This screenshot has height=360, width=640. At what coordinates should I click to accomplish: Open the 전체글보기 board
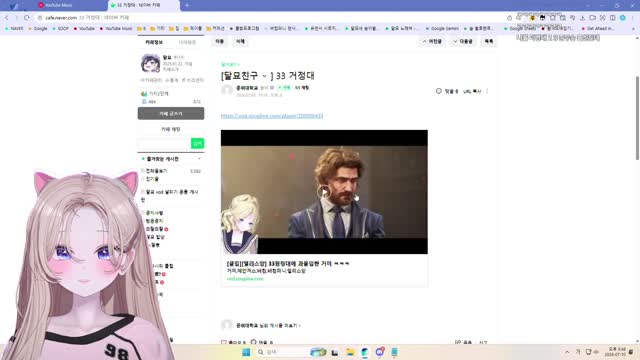(156, 171)
